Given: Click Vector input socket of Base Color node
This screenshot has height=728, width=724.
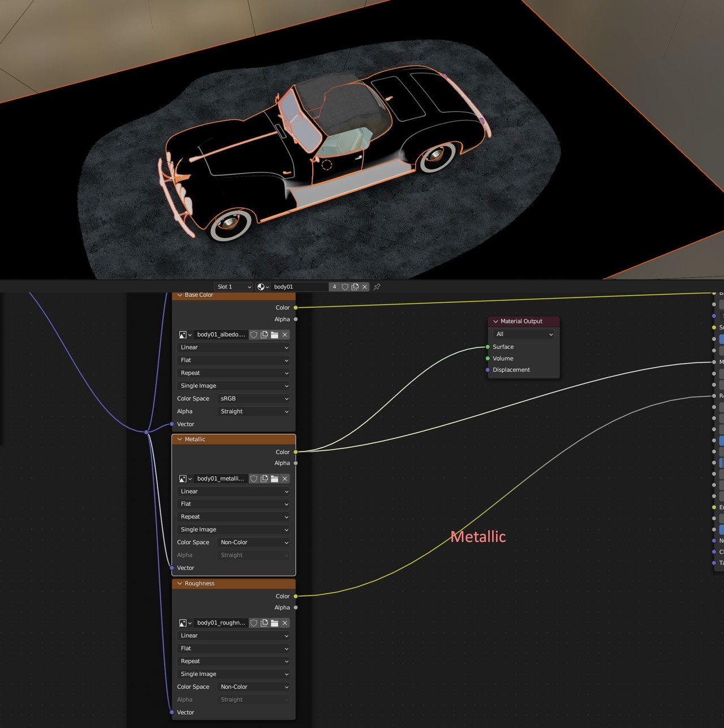Looking at the screenshot, I should [172, 424].
